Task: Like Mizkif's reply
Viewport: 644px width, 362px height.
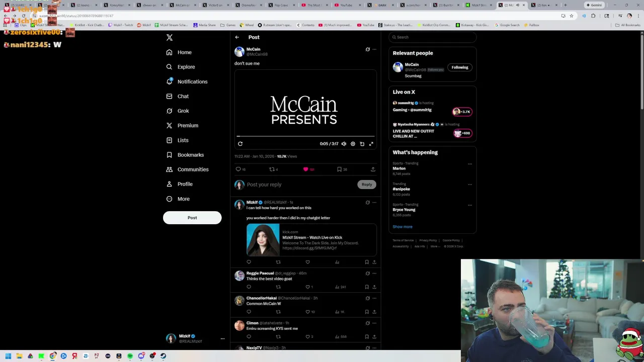Action: [x=308, y=262]
